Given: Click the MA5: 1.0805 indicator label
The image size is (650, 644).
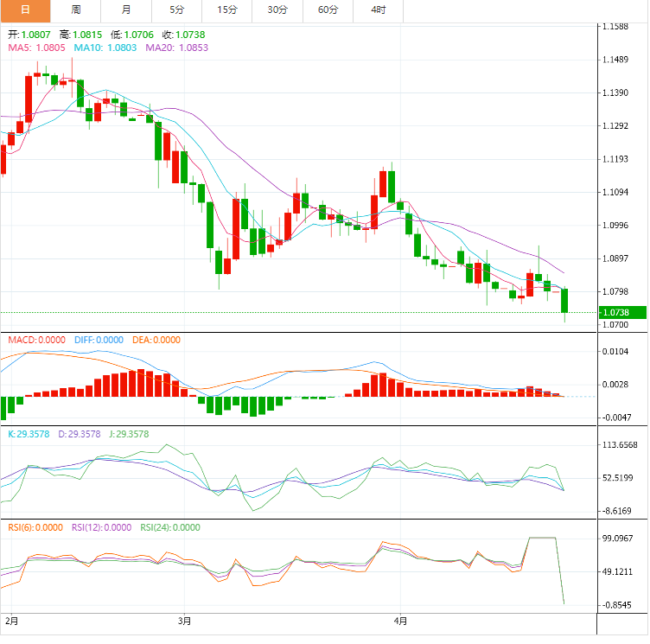Looking at the screenshot, I should tap(36, 48).
